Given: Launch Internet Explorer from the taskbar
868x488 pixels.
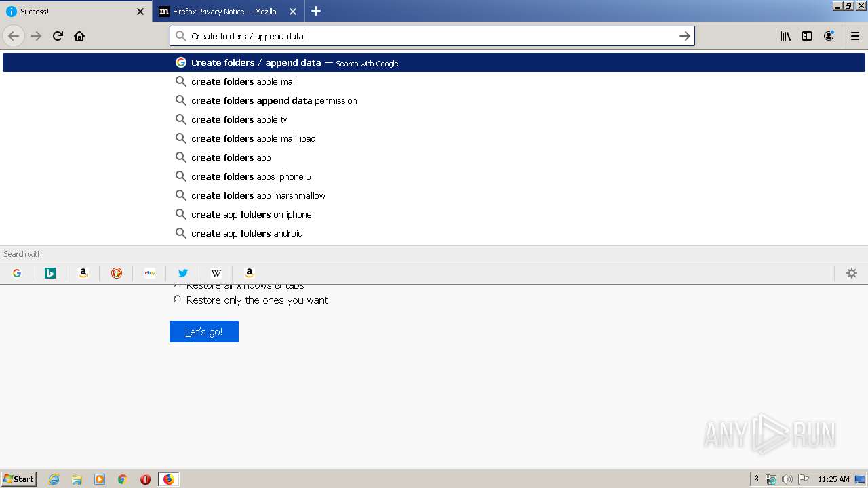Looking at the screenshot, I should tap(54, 479).
